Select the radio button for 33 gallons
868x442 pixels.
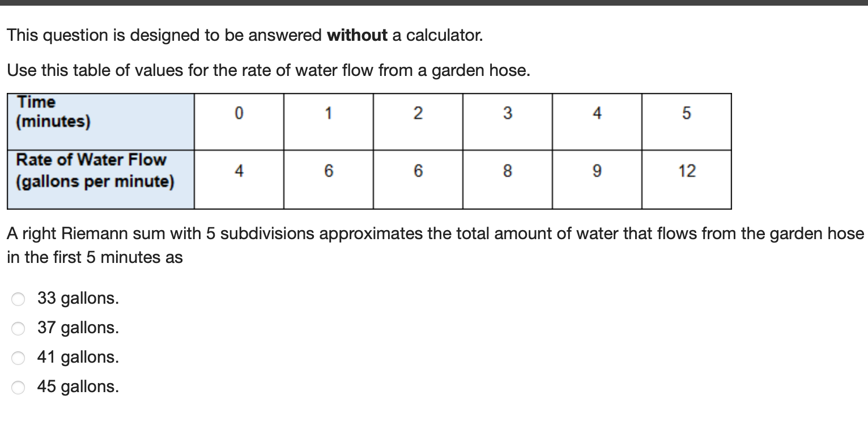tap(18, 299)
